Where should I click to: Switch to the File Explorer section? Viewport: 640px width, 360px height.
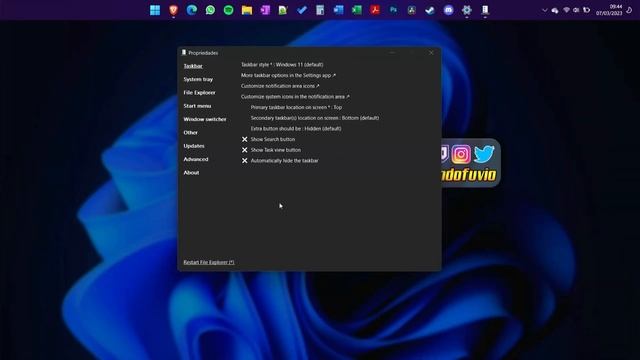(x=199, y=93)
